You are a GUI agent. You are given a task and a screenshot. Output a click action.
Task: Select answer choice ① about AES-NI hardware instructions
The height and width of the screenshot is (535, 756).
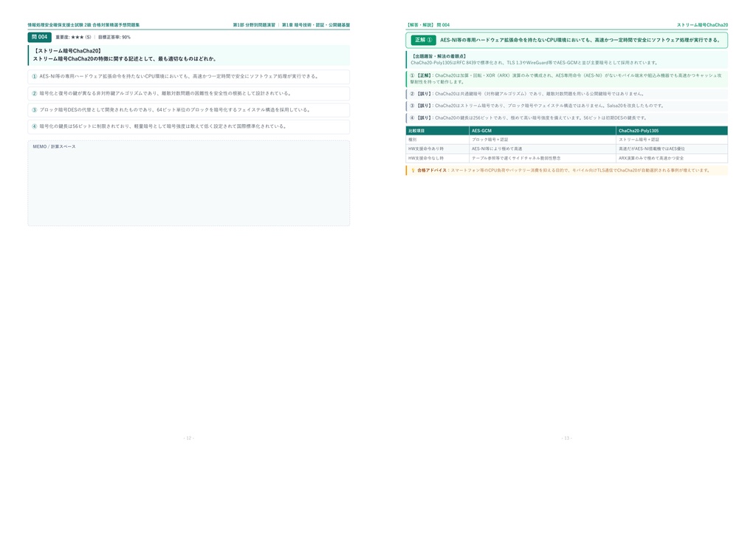(188, 77)
